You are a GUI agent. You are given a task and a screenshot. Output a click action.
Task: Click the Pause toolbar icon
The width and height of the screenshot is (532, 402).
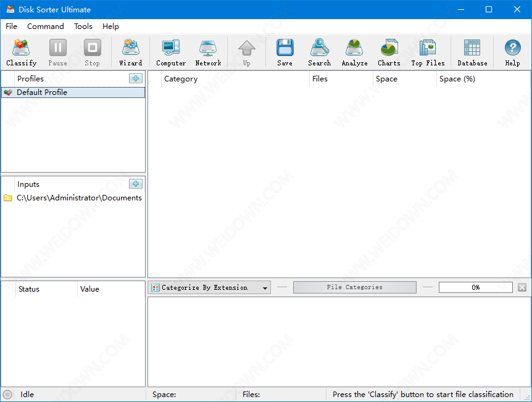[x=57, y=52]
